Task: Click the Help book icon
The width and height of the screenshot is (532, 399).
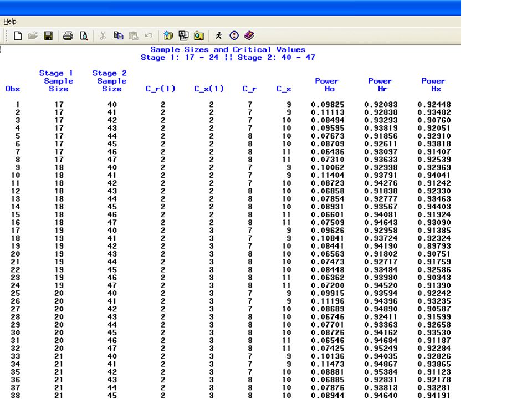Action: 249,35
